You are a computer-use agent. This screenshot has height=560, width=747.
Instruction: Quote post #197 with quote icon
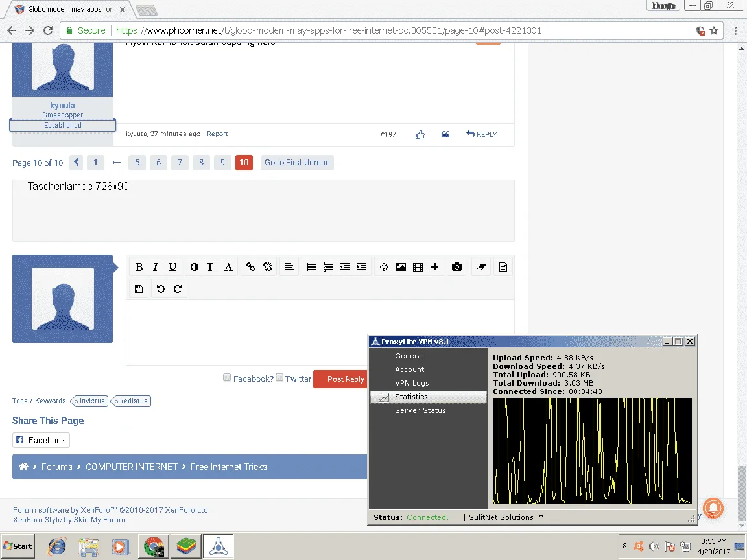[445, 134]
